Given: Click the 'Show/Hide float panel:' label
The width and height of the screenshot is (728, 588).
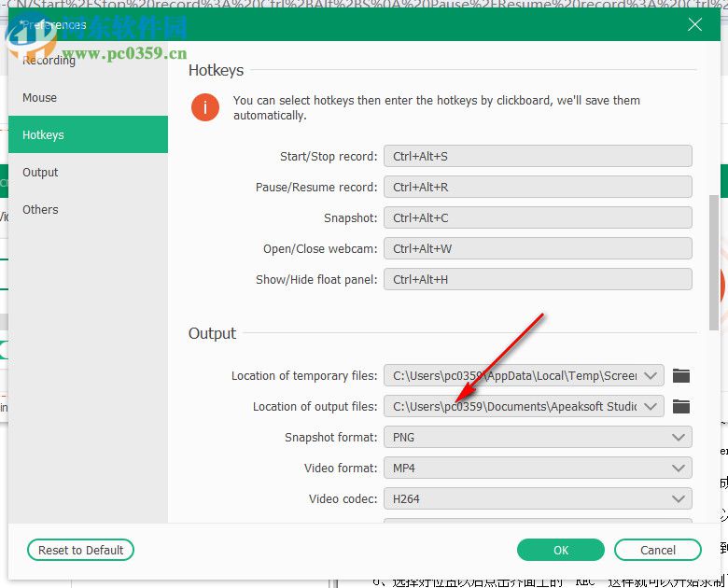Looking at the screenshot, I should [x=316, y=280].
